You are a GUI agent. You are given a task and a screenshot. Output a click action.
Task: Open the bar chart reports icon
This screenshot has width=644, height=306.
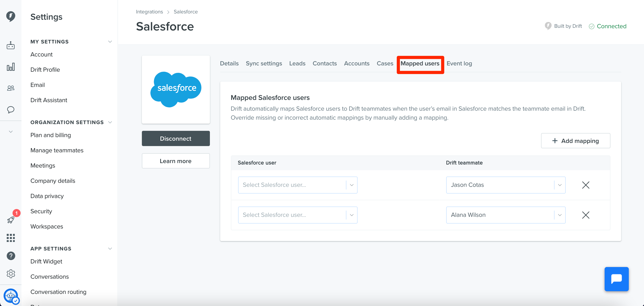(11, 67)
